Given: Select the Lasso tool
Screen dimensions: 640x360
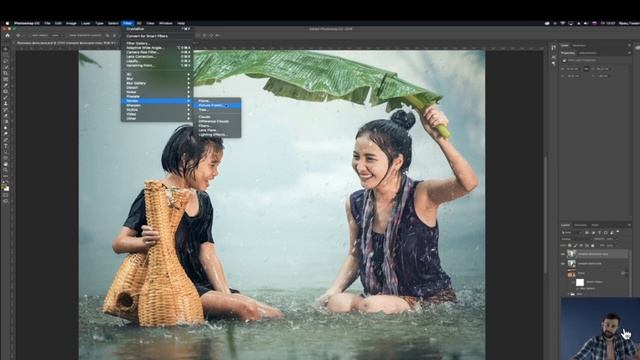Looking at the screenshot, I should point(6,62).
